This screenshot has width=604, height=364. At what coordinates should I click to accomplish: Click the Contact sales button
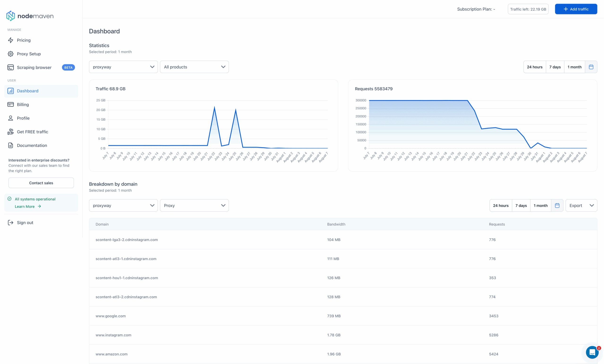click(41, 183)
